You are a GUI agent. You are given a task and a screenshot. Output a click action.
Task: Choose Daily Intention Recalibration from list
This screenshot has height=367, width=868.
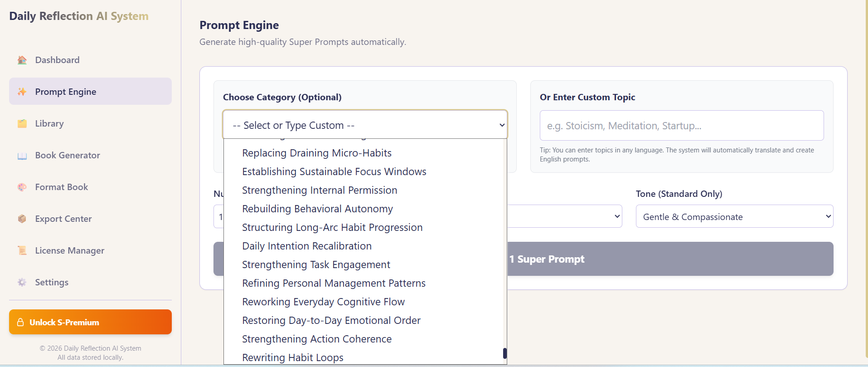(306, 246)
